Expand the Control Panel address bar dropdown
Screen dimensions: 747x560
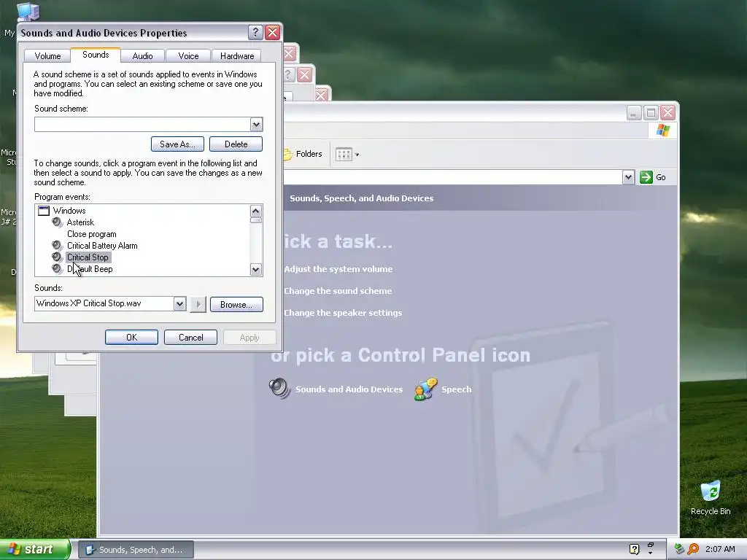coord(628,177)
